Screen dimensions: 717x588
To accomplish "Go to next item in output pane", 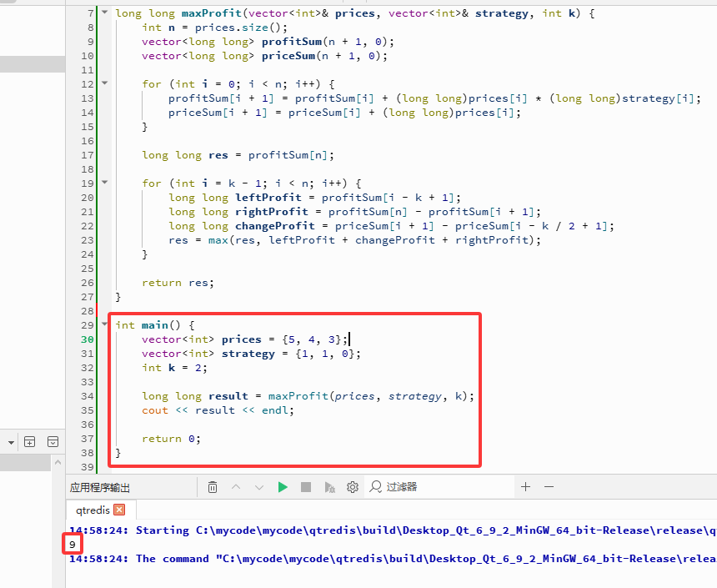I will [x=259, y=487].
